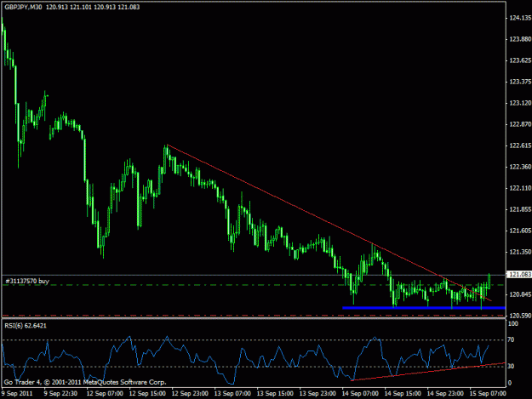Click the 12 Sep 15:00 time axis label

147,393
